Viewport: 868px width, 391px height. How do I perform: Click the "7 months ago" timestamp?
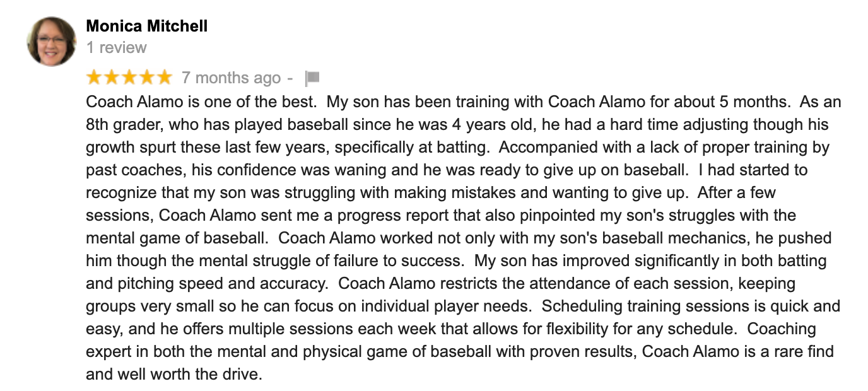tap(231, 78)
